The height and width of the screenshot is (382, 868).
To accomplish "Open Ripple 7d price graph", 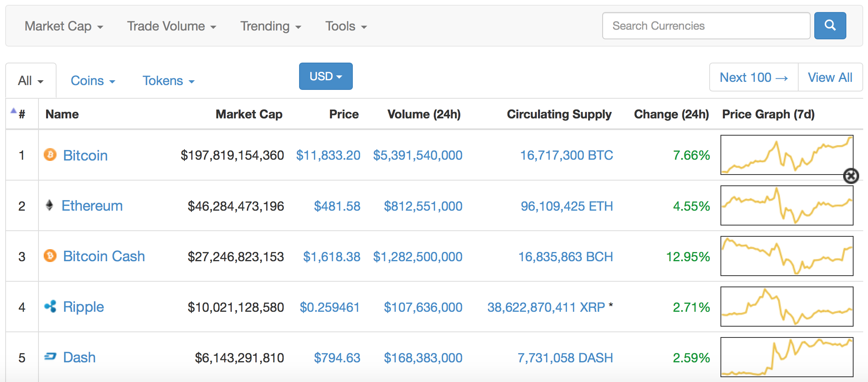I will pyautogui.click(x=787, y=307).
